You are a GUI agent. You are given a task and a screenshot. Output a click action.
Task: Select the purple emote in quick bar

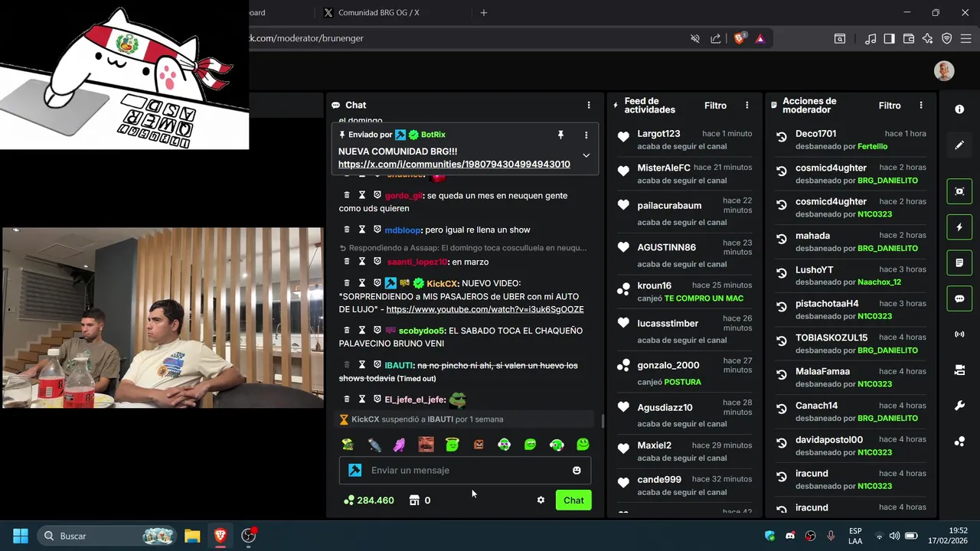(x=399, y=445)
